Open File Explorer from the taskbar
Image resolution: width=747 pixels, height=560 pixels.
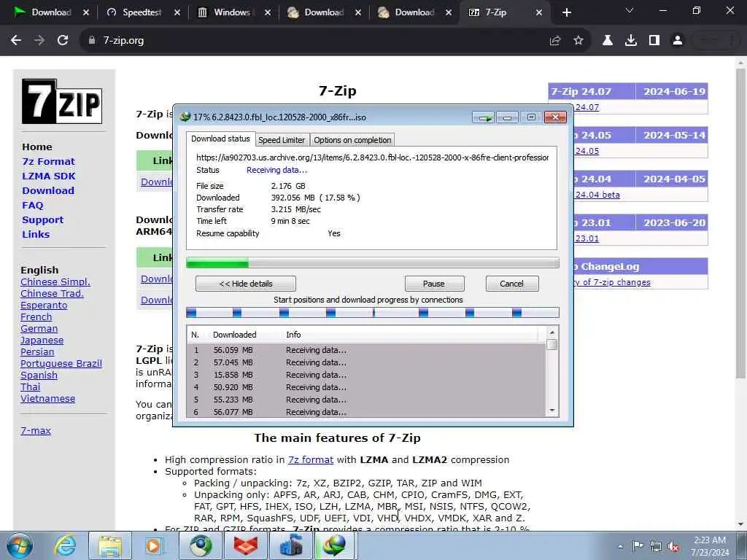pos(110,545)
